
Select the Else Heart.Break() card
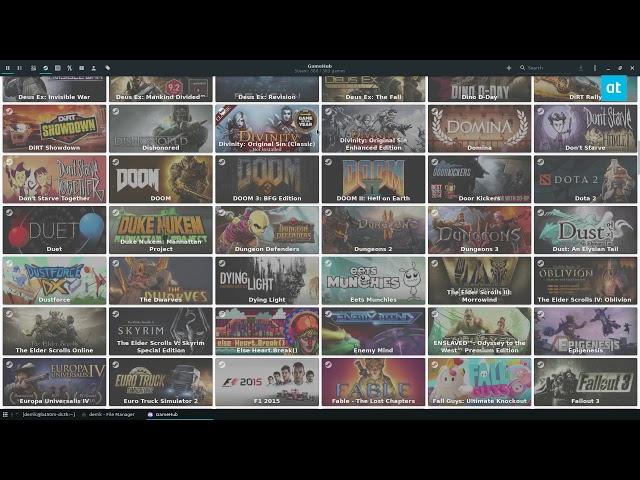[267, 331]
